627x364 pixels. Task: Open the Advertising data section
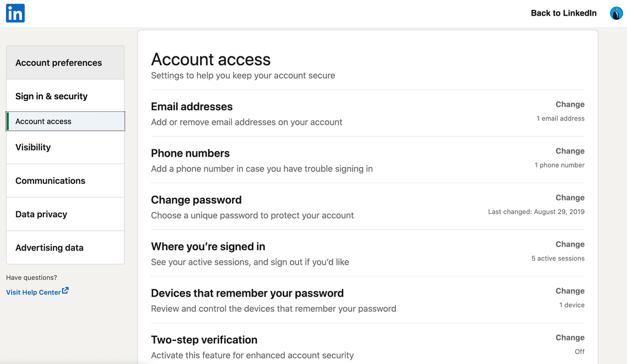click(x=65, y=248)
